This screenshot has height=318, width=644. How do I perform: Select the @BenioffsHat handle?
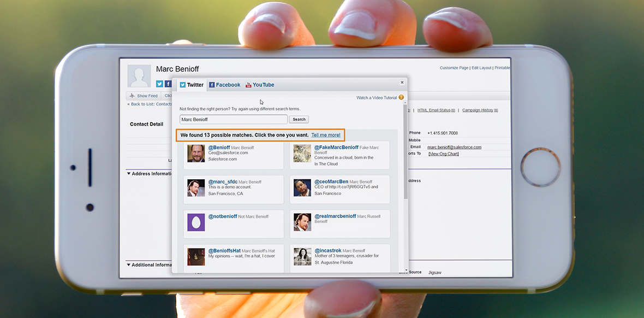coord(224,251)
